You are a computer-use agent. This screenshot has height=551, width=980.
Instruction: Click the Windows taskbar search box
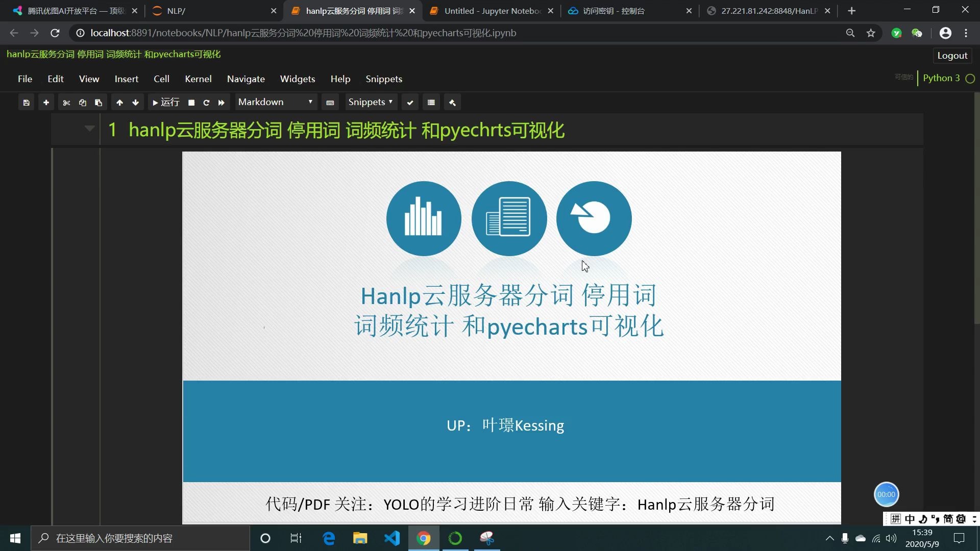point(140,538)
